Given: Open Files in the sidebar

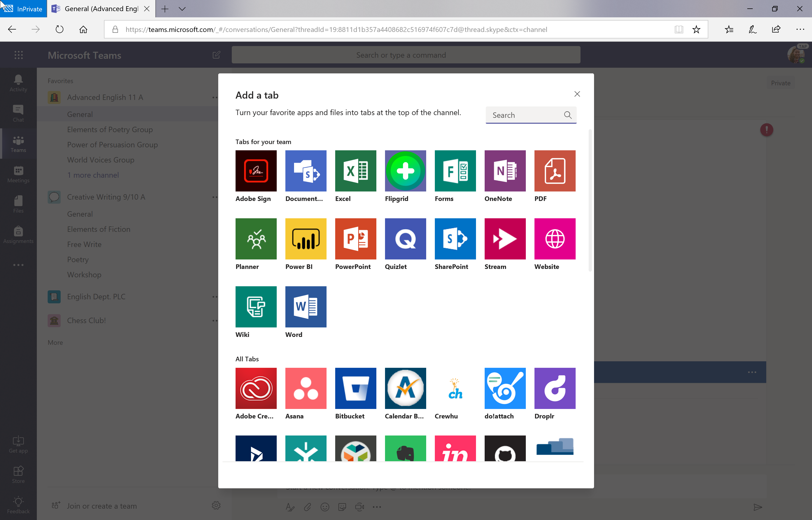Looking at the screenshot, I should [18, 205].
